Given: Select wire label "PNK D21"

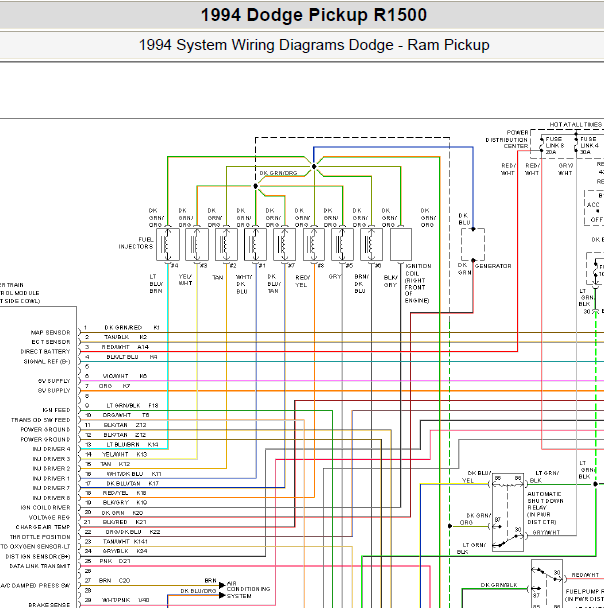Looking at the screenshot, I should point(115,561).
